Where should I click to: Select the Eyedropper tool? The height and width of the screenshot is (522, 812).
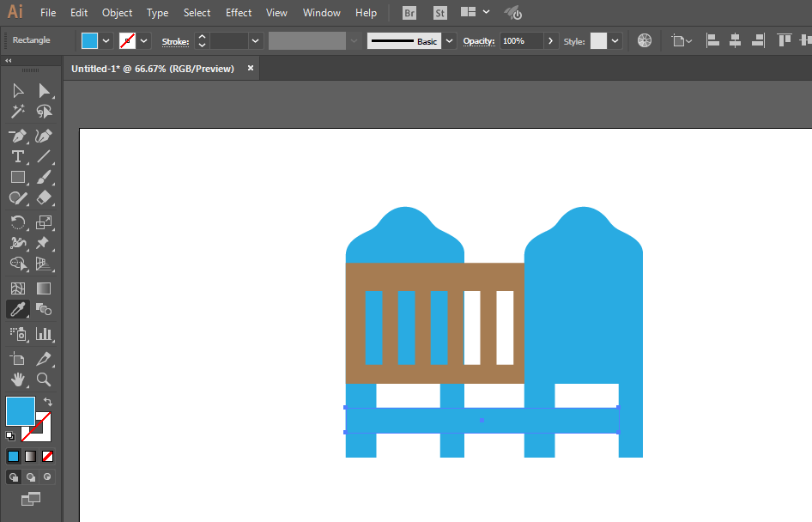pyautogui.click(x=18, y=309)
